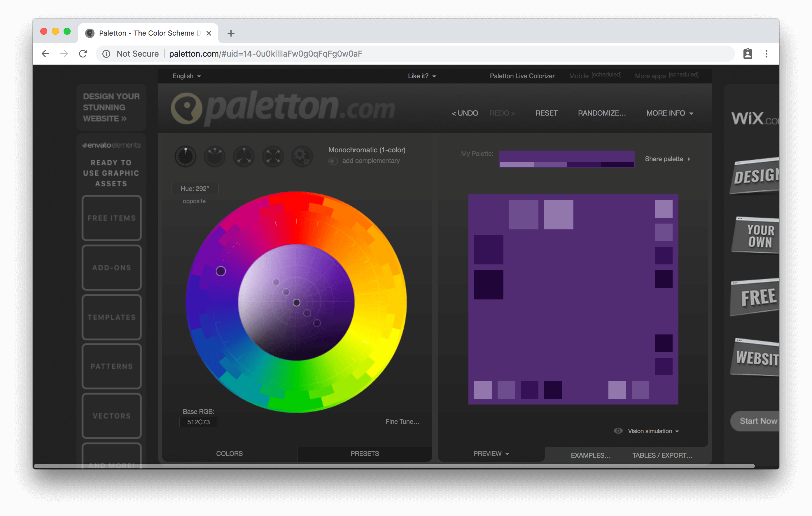
Task: Open the English language dropdown
Action: pyautogui.click(x=185, y=76)
